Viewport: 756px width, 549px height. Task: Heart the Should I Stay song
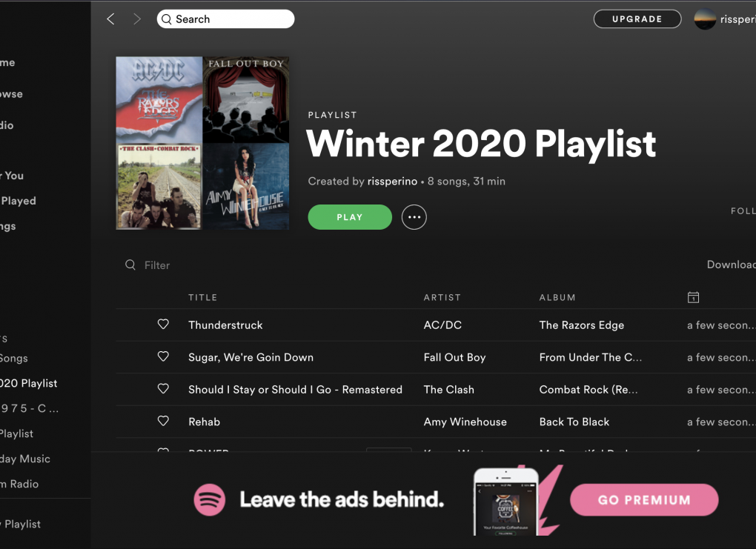[164, 389]
